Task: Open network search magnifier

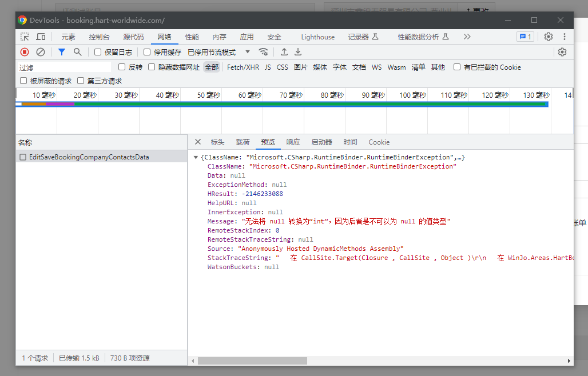Action: coord(78,52)
